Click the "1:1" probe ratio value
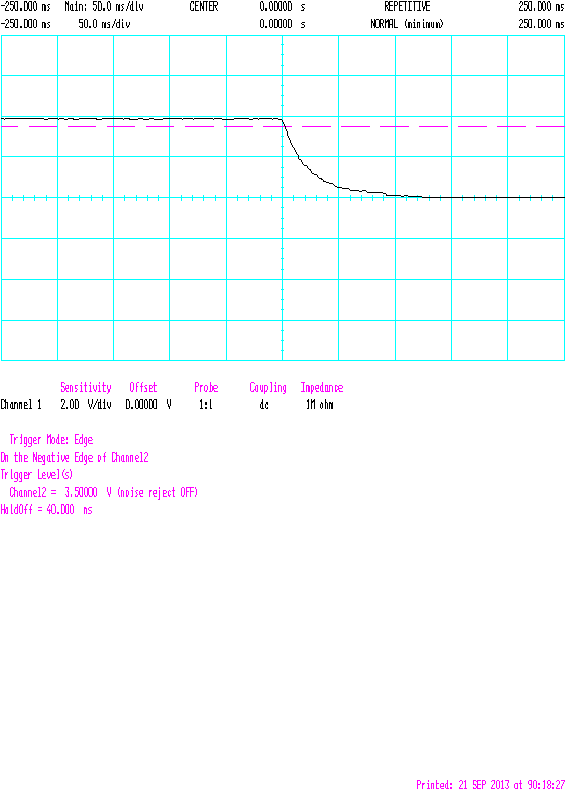The height and width of the screenshot is (790, 566). point(206,405)
